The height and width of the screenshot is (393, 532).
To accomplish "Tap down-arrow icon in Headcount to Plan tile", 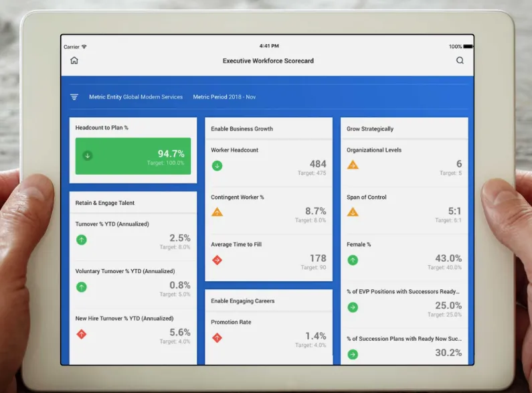I will click(88, 156).
